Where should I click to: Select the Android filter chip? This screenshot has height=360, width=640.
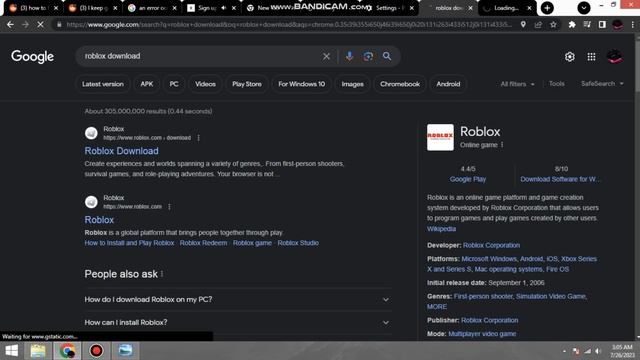[x=448, y=84]
